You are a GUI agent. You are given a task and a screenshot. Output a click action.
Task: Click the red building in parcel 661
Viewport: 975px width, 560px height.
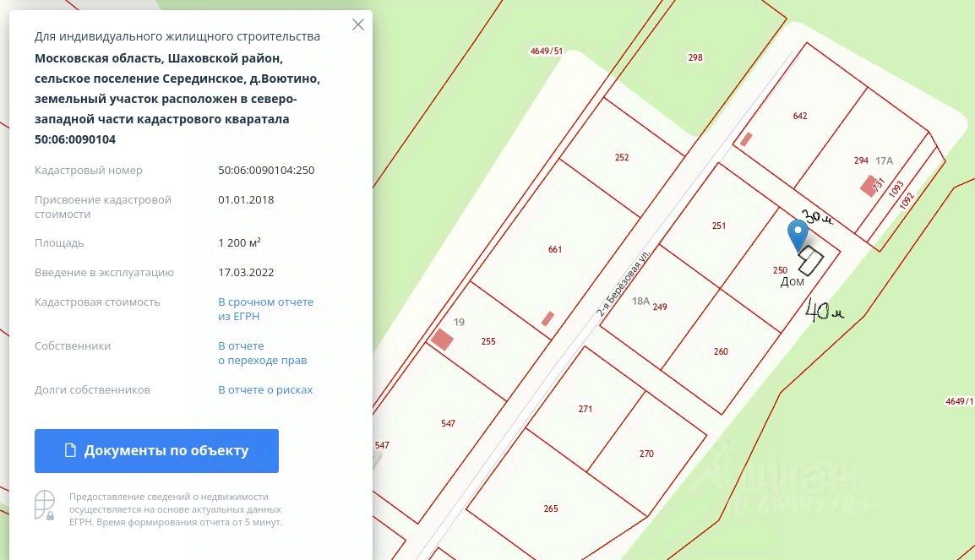547,318
